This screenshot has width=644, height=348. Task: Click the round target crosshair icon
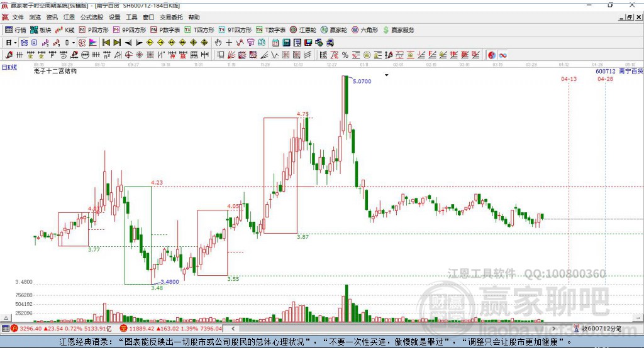click(128, 55)
